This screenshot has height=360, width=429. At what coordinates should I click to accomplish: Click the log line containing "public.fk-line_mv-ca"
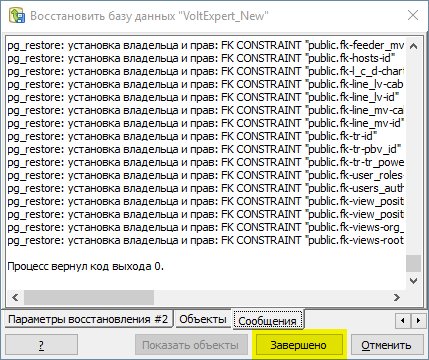[205, 110]
